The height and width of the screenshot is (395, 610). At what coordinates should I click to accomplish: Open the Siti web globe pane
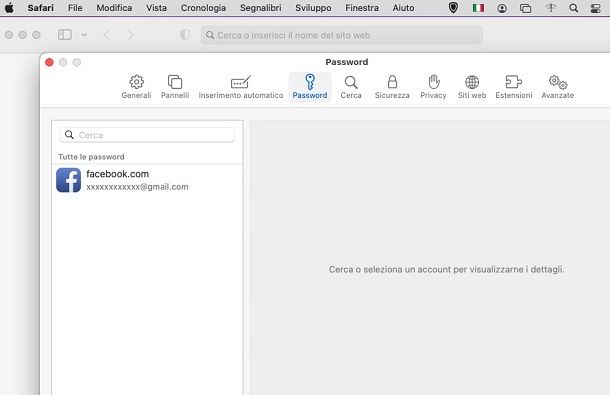472,87
